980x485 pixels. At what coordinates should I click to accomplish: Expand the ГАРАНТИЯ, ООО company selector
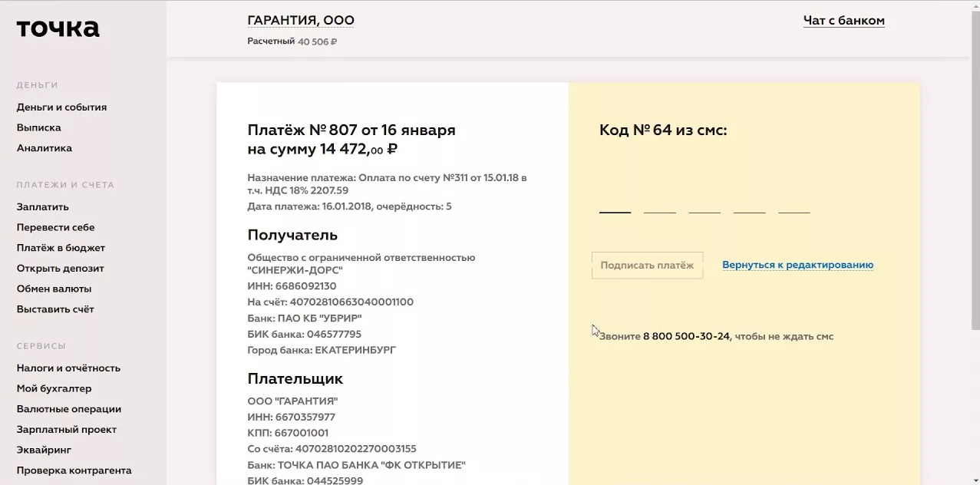(301, 21)
